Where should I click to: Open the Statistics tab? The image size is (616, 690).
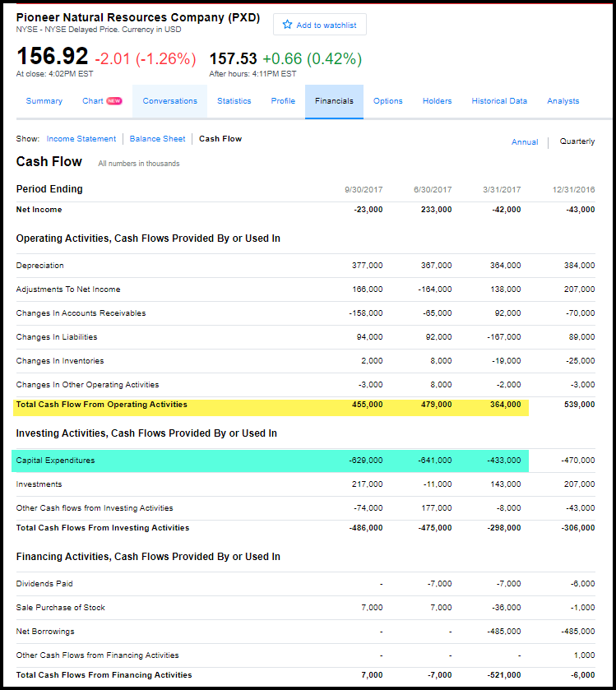pos(234,101)
